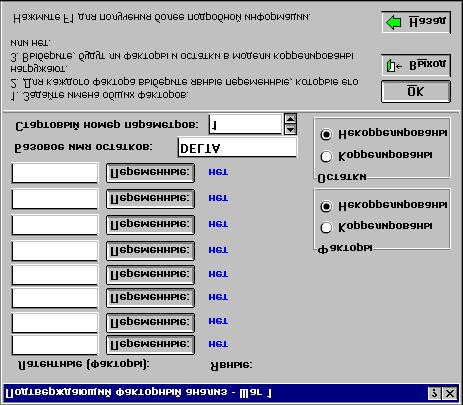Click the DELTA base name input field
The width and height of the screenshot is (463, 405).
(237, 148)
